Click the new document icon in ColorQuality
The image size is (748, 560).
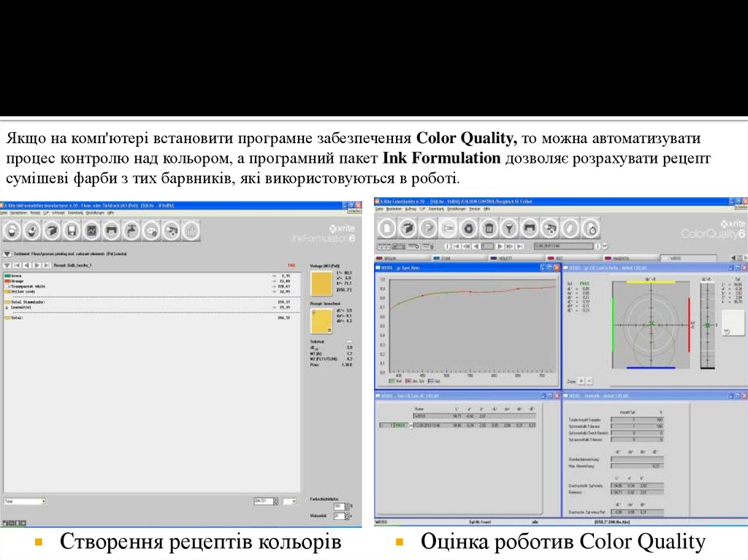coord(386,228)
